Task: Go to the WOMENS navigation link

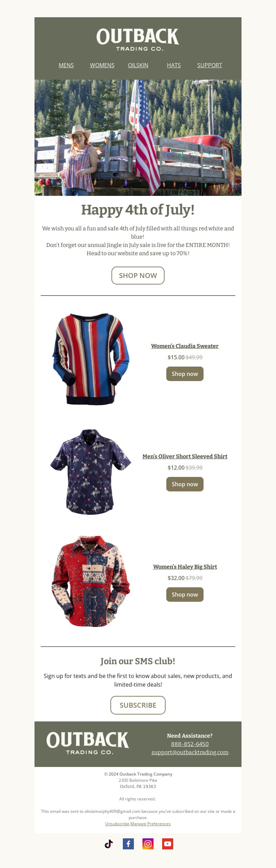Action: (102, 65)
